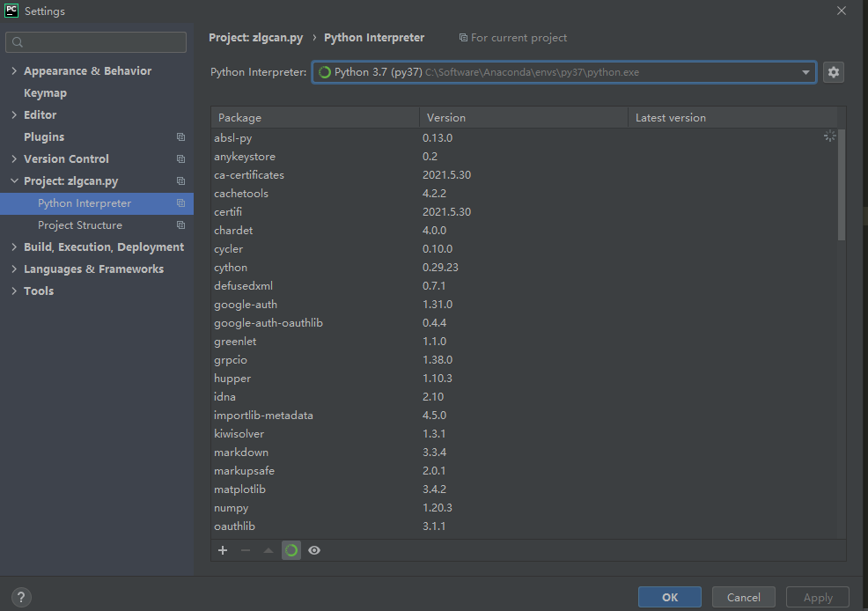
Task: Select the markupsafe package row
Action: coord(524,471)
